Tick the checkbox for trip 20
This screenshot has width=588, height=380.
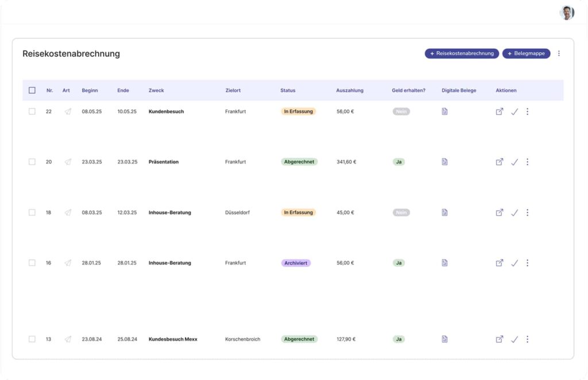tap(32, 162)
